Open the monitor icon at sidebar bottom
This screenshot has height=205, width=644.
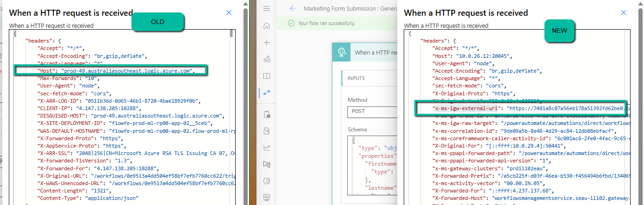266,197
